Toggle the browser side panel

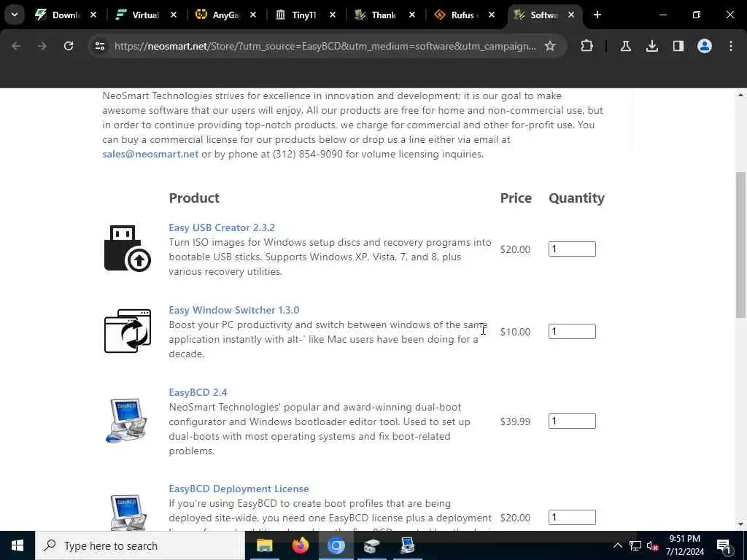point(678,46)
